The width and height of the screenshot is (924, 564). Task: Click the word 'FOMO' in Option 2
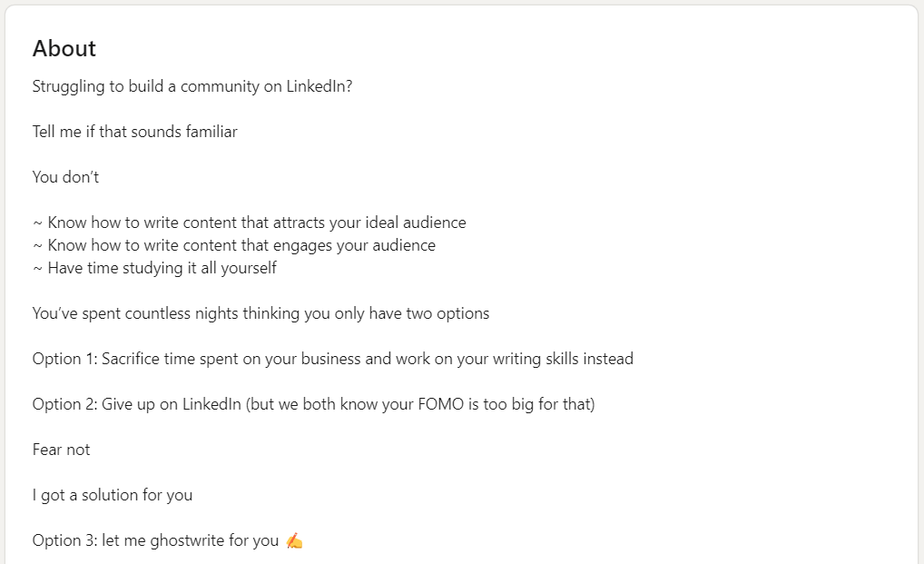click(441, 404)
